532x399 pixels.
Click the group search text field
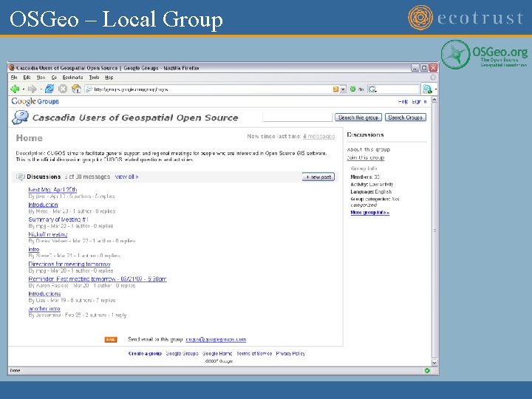point(298,117)
